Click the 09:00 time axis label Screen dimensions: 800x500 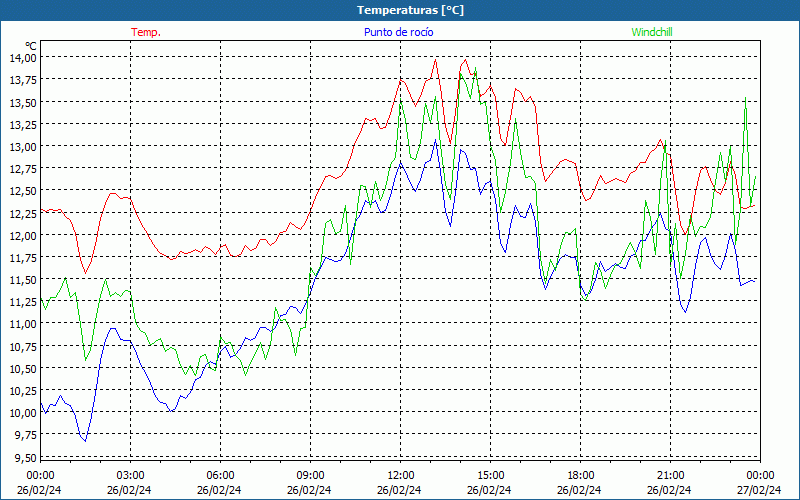click(x=310, y=476)
